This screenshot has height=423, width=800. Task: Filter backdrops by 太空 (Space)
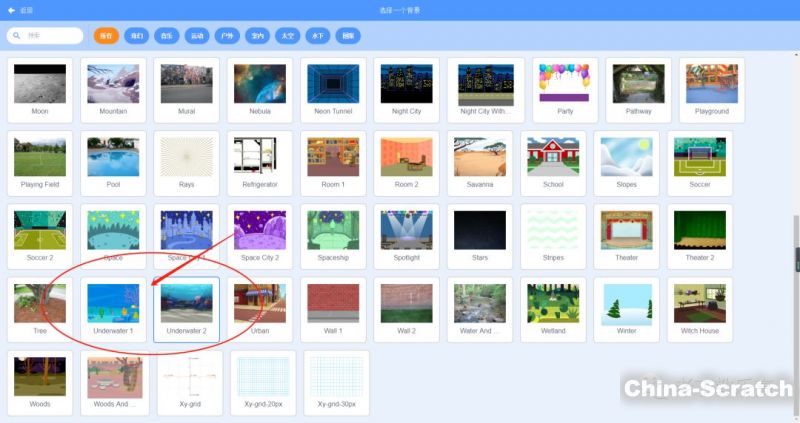pyautogui.click(x=287, y=36)
